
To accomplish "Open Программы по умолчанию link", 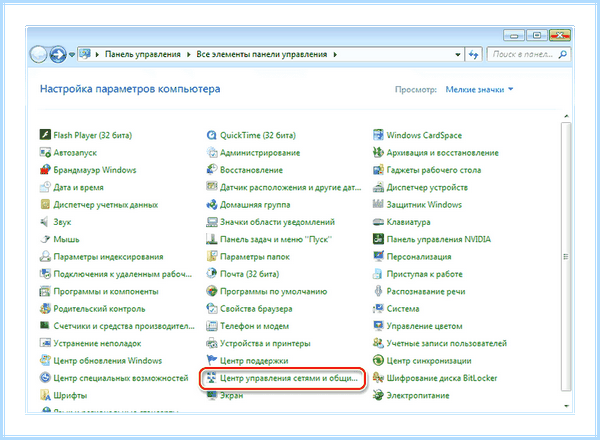I will tap(274, 292).
